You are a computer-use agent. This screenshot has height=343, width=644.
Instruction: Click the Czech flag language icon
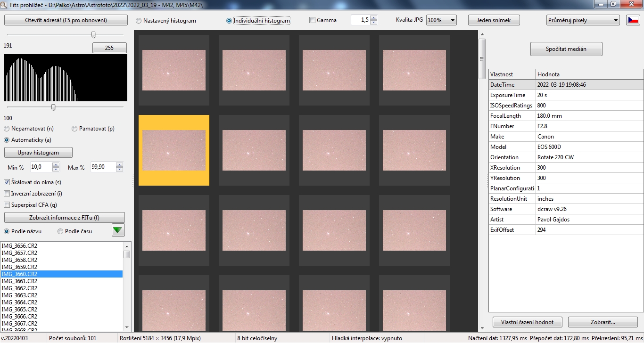[x=632, y=20]
